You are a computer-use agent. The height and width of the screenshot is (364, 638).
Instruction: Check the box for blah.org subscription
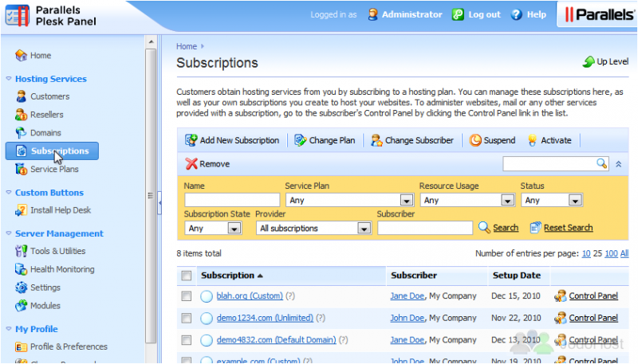[x=187, y=296]
